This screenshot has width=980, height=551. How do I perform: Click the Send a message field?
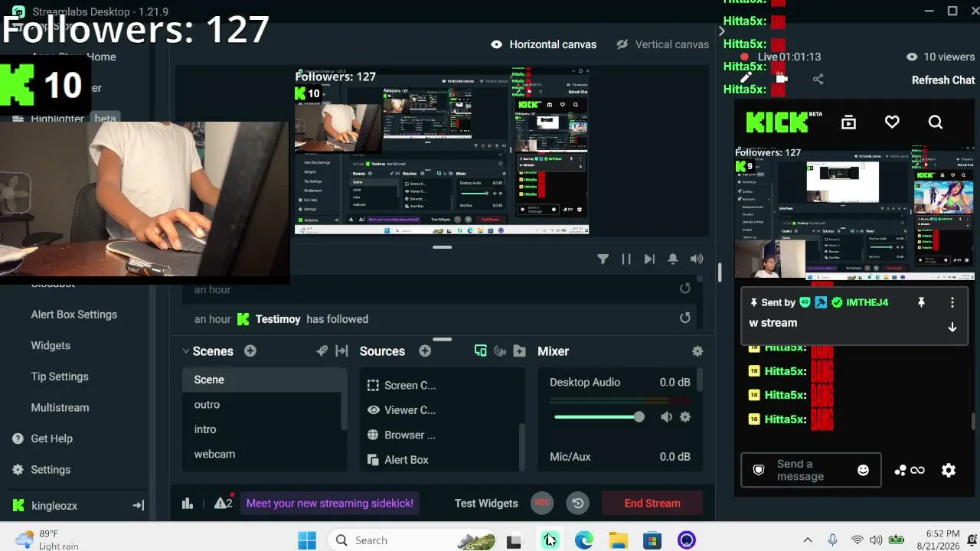click(x=811, y=470)
